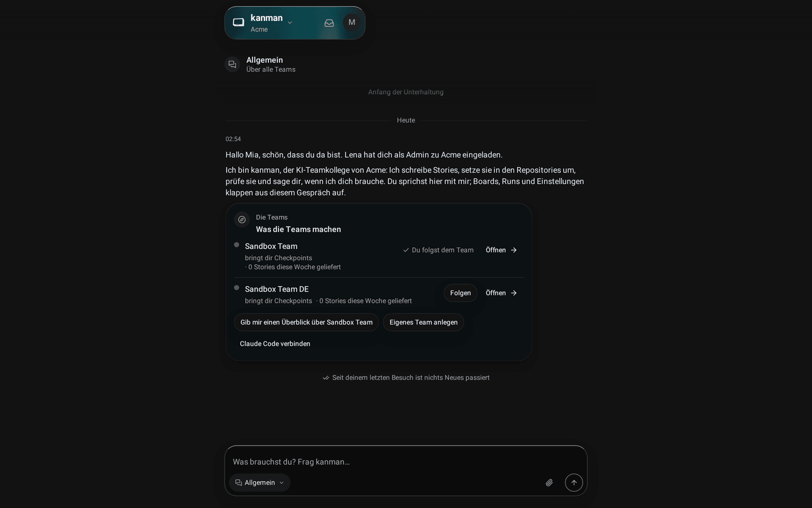Screen dimensions: 812x508
Task: Attach a file with the paperclip icon
Action: pos(549,483)
